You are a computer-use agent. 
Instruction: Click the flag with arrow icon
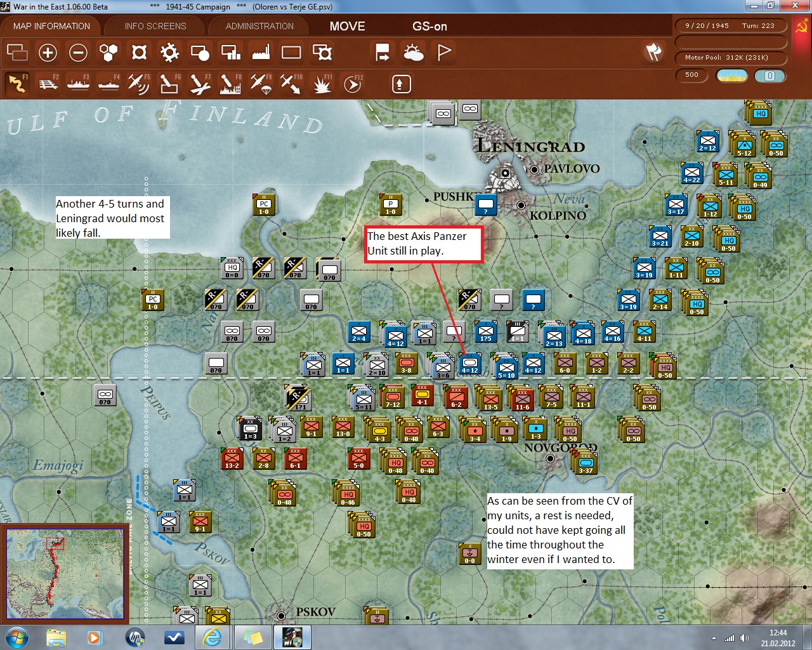point(383,52)
